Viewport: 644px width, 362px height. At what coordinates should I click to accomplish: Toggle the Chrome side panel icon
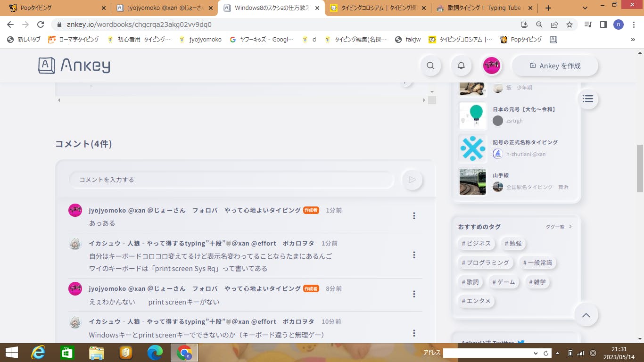tap(603, 25)
